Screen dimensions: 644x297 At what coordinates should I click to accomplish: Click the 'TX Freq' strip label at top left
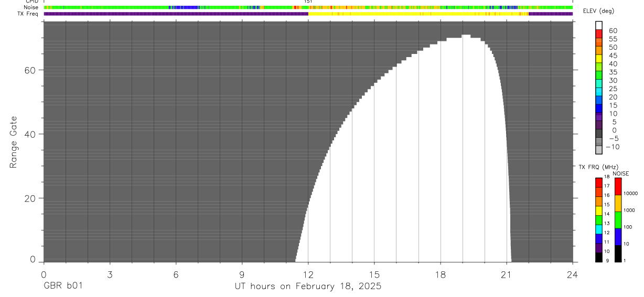[x=28, y=14]
